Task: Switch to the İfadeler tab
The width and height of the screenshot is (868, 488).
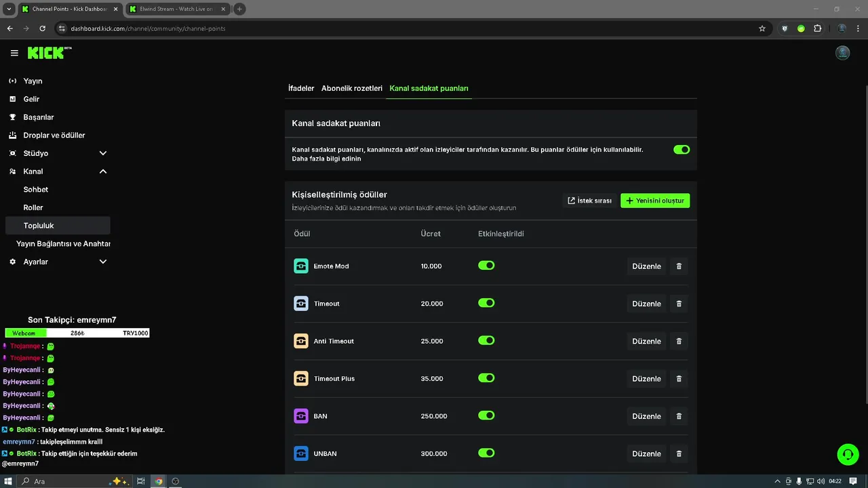Action: click(301, 88)
